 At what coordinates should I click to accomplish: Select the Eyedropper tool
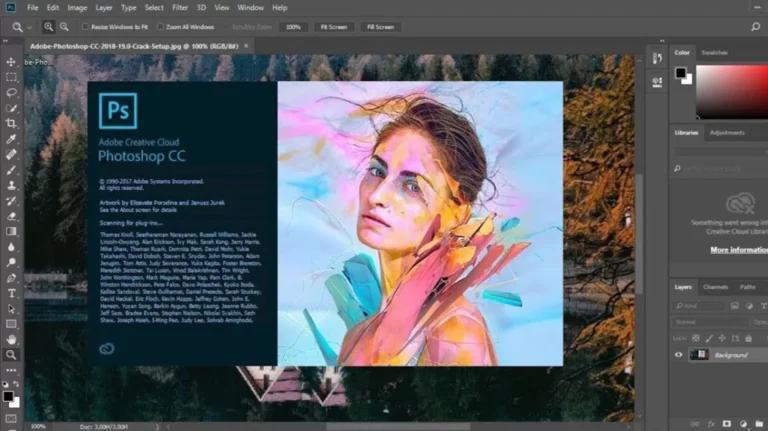(12, 138)
